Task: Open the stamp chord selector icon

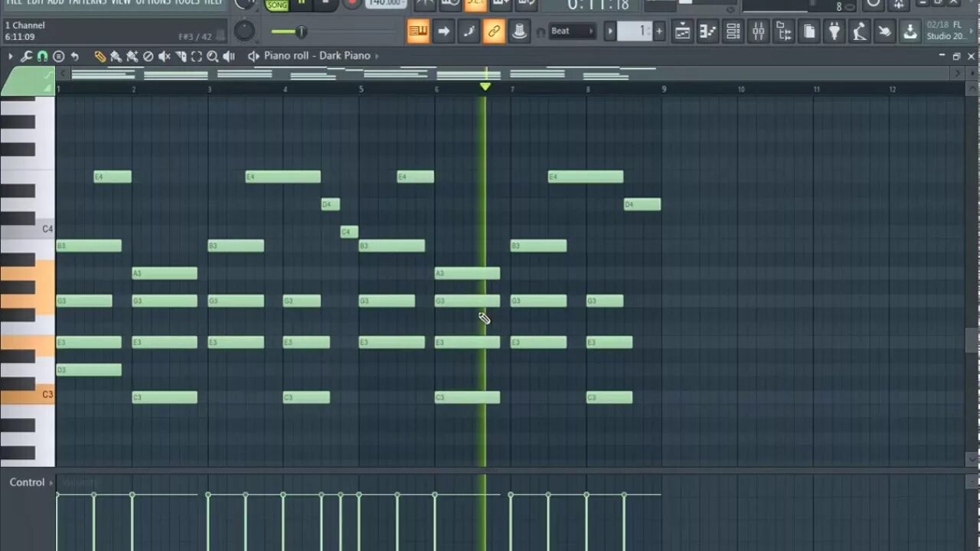Action: pos(58,56)
